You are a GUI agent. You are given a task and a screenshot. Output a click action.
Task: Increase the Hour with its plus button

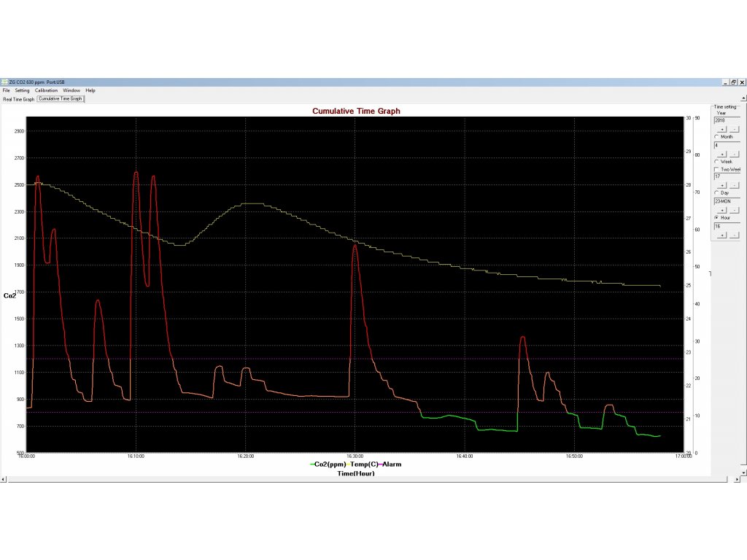tap(722, 236)
